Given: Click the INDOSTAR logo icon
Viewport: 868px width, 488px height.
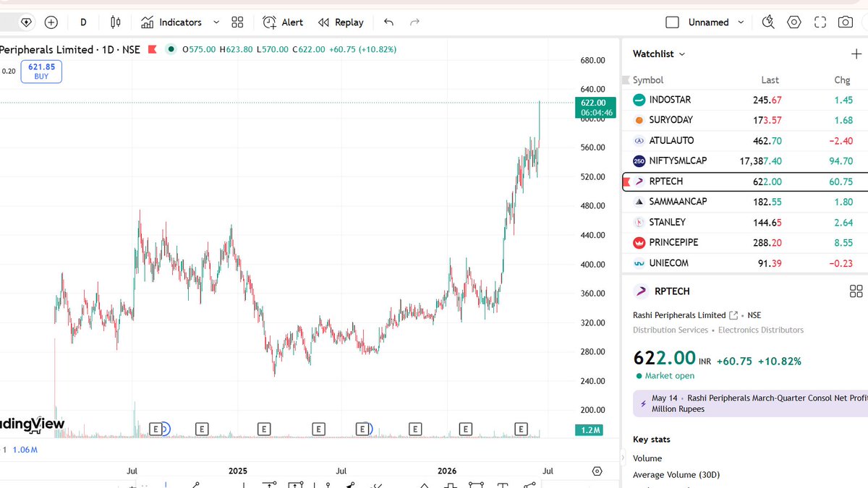Looking at the screenshot, I should click(639, 100).
